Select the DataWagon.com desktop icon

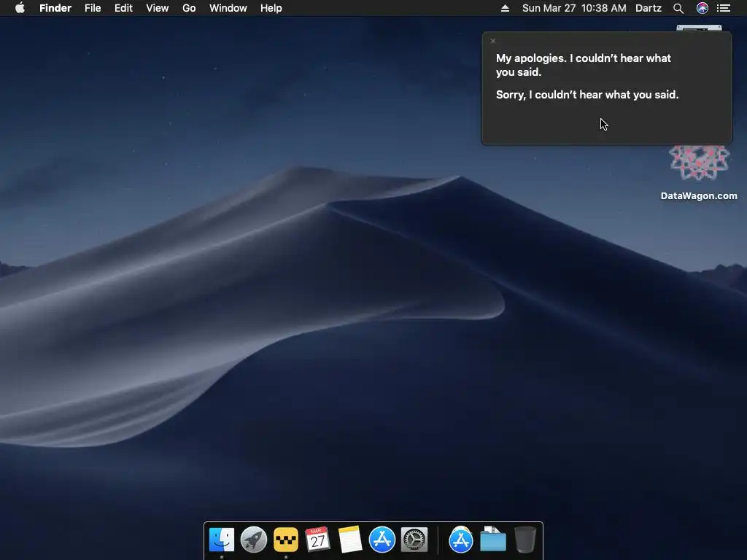[x=699, y=163]
